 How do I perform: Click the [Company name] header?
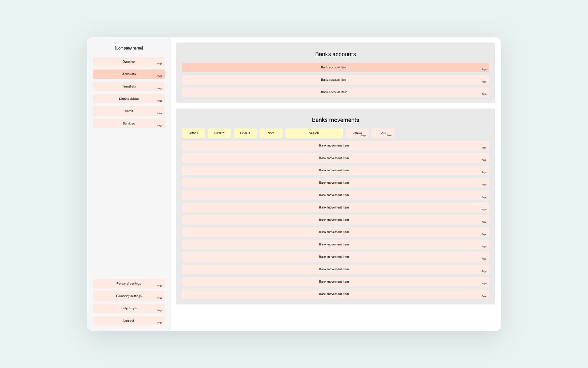click(129, 48)
